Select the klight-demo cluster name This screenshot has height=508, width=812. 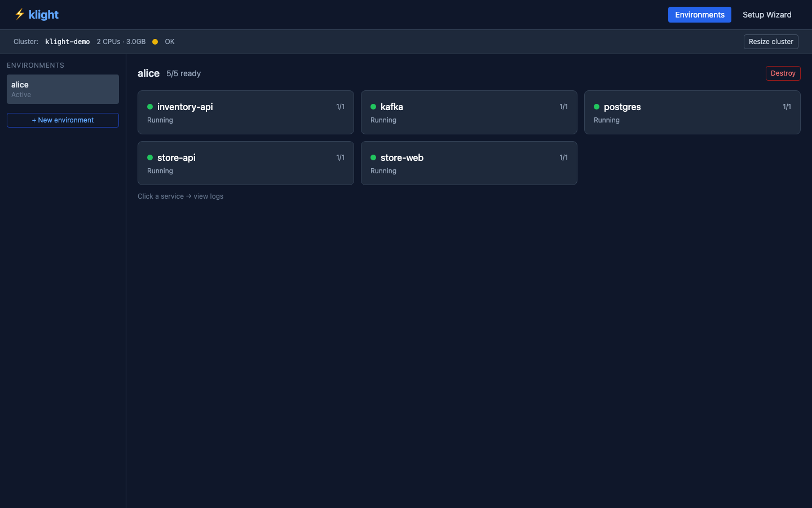click(67, 42)
